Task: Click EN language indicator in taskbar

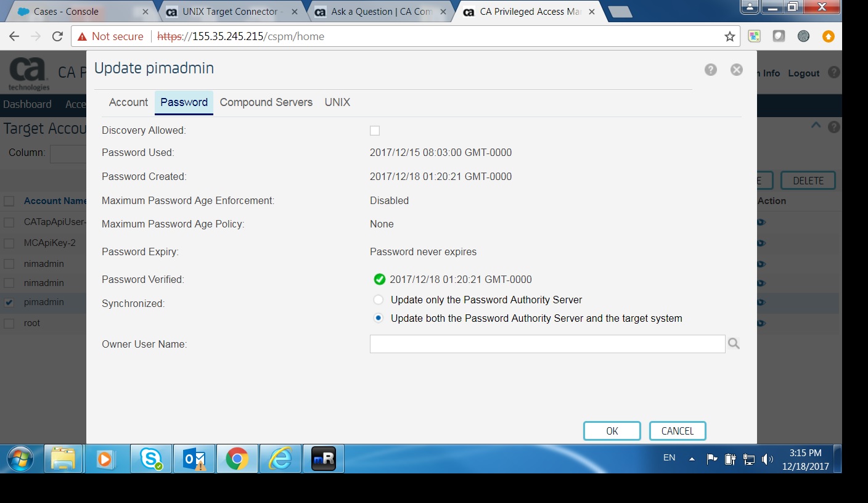Action: pyautogui.click(x=669, y=457)
